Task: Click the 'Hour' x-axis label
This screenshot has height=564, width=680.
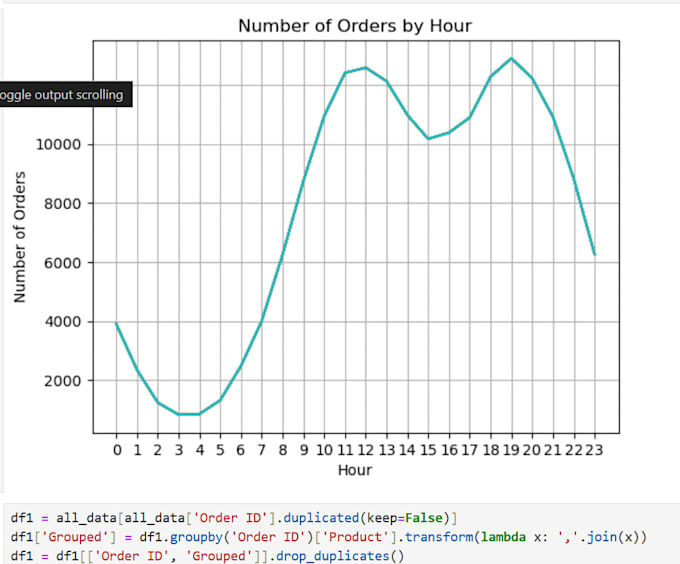Action: [x=355, y=470]
